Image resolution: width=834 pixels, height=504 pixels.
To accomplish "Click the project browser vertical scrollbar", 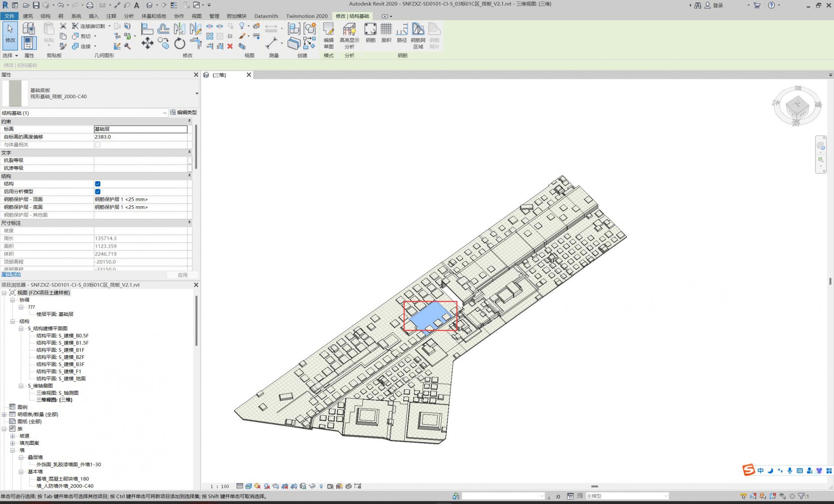I will [196, 320].
